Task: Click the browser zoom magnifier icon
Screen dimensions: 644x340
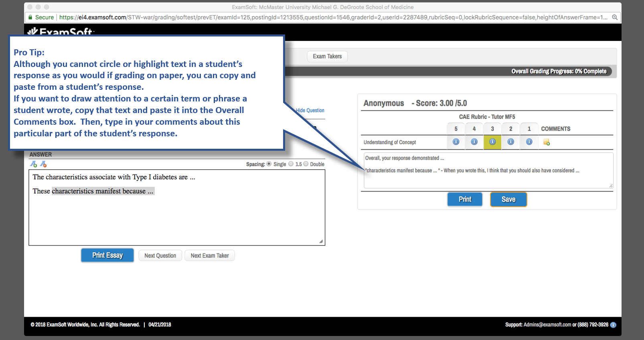Action: (x=615, y=17)
